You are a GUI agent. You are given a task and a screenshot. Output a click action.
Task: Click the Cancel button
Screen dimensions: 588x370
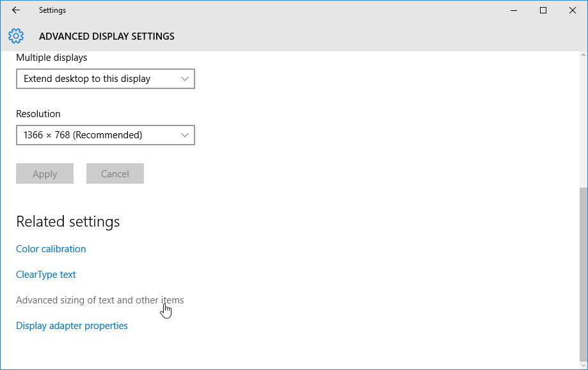(x=115, y=173)
